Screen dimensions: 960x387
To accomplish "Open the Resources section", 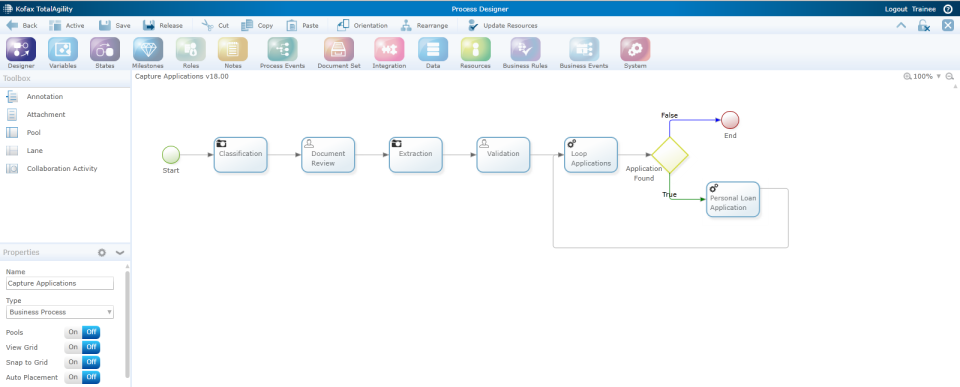I will pos(476,53).
